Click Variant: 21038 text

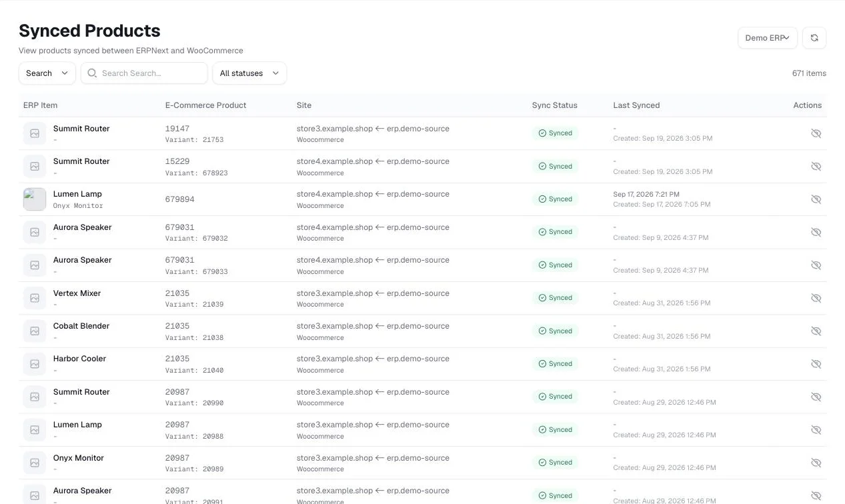click(x=195, y=338)
